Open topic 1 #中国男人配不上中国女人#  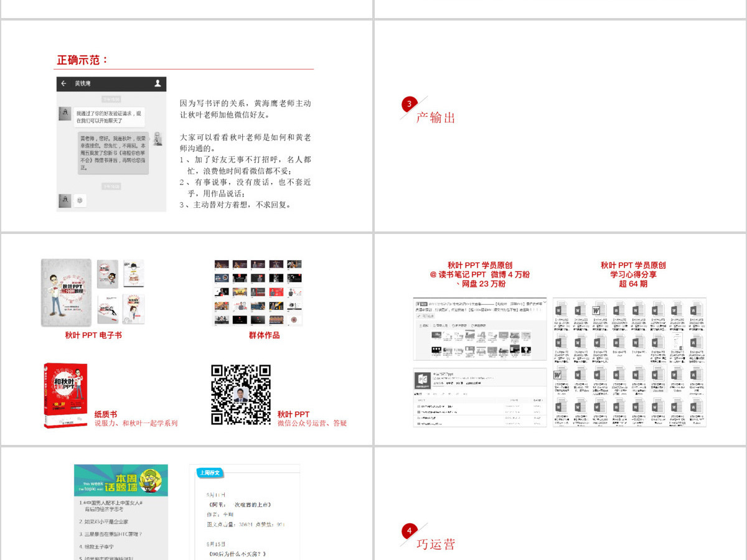tap(112, 505)
